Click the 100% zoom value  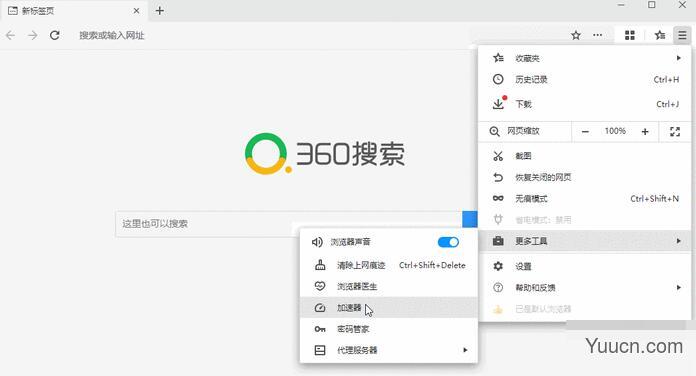[615, 131]
